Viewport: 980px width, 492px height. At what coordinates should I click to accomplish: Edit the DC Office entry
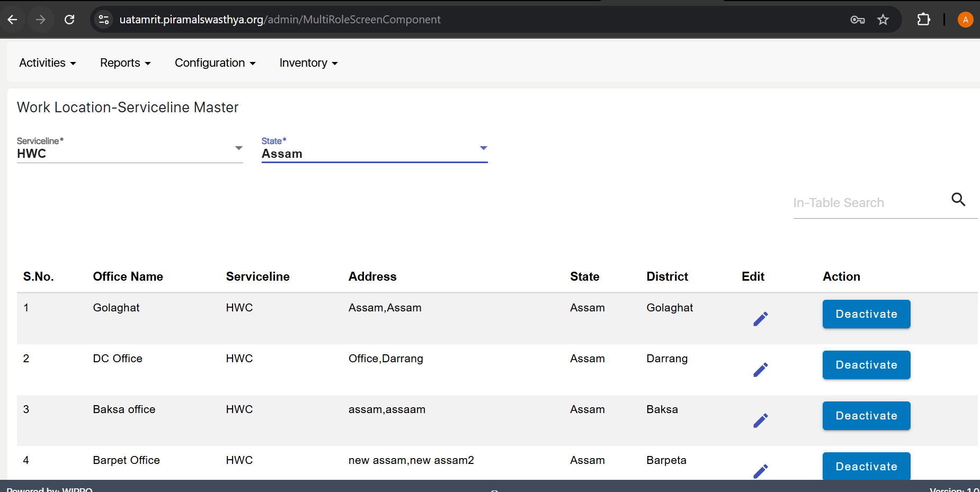760,370
